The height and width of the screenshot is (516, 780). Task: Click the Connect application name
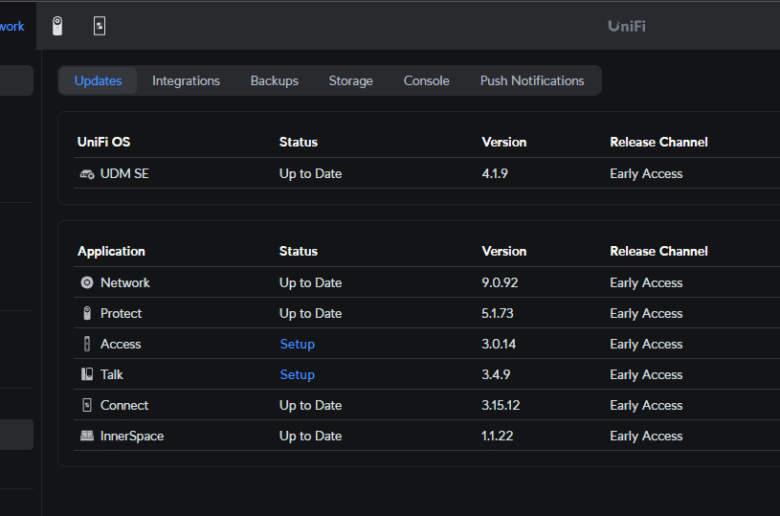(124, 405)
